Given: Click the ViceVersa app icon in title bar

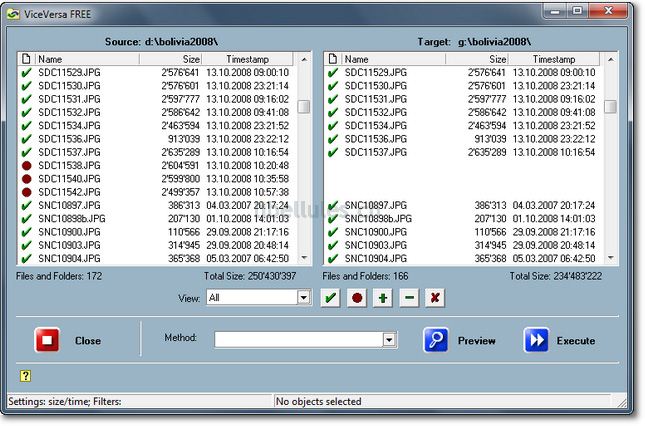Looking at the screenshot, I should coord(13,14).
